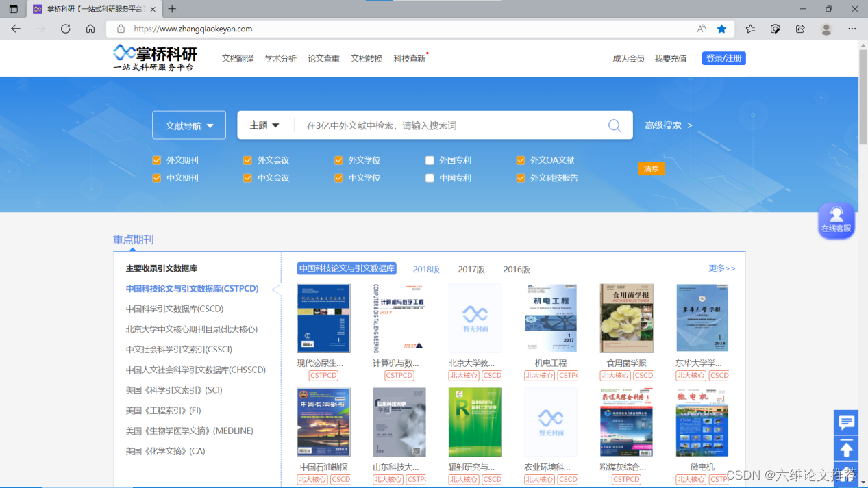Image resolution: width=868 pixels, height=488 pixels.
Task: Select 美国《工程索引》(EI) entry
Action: (163, 410)
